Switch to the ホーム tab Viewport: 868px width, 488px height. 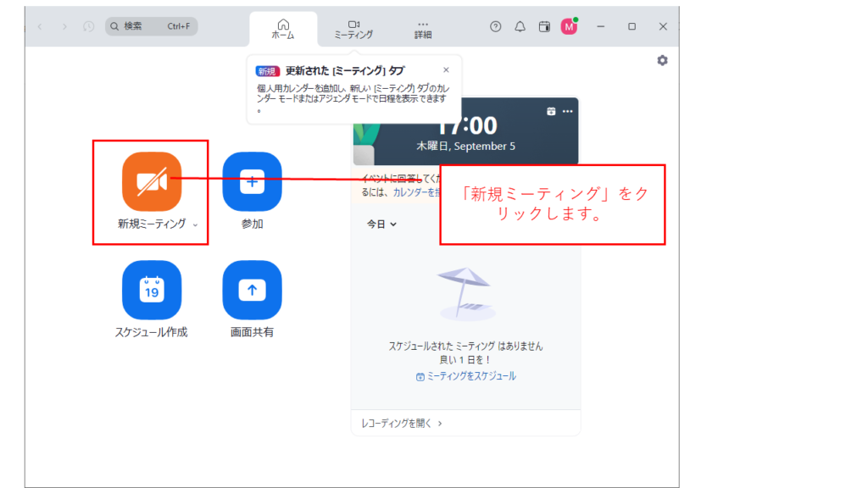[283, 29]
